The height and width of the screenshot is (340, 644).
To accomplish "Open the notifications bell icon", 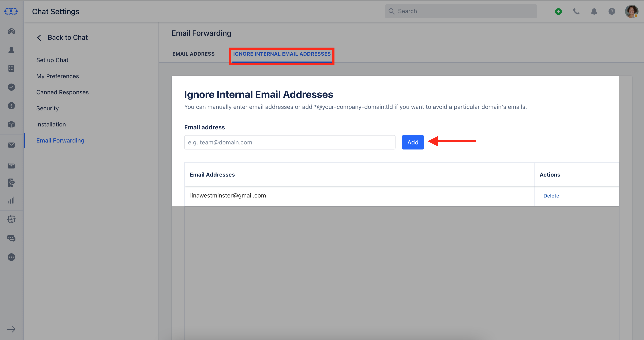I will 594,11.
